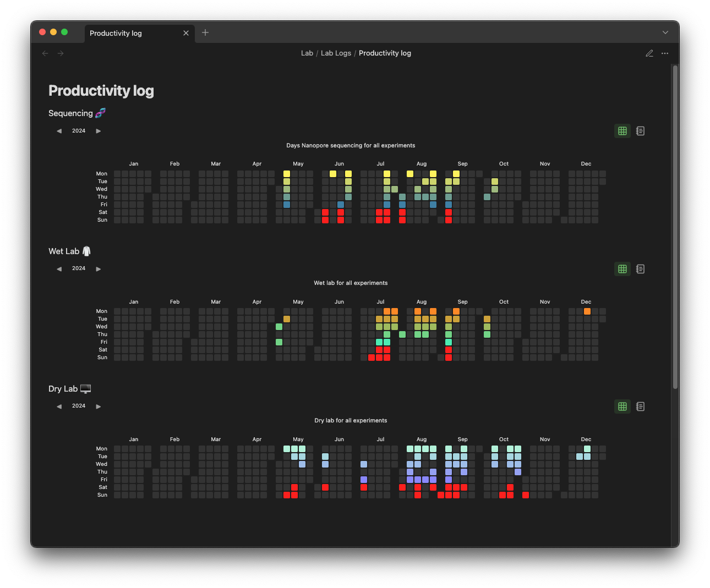The width and height of the screenshot is (710, 588).
Task: Select grid view for the Wet Lab widget
Action: (x=622, y=269)
